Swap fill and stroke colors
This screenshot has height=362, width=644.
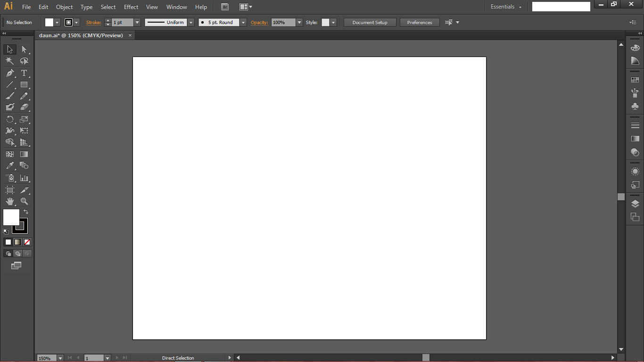coord(26,211)
